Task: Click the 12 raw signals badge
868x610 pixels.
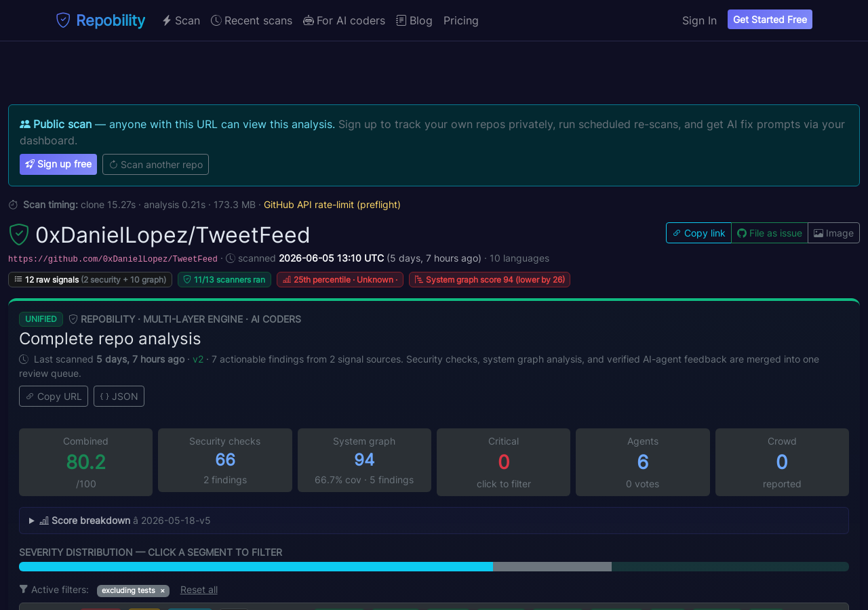Action: (x=90, y=279)
